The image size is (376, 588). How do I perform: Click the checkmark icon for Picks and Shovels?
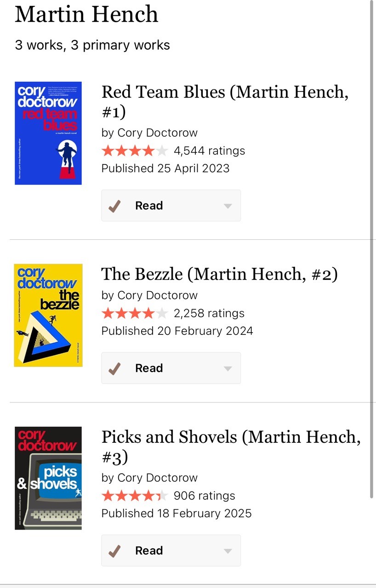[114, 551]
